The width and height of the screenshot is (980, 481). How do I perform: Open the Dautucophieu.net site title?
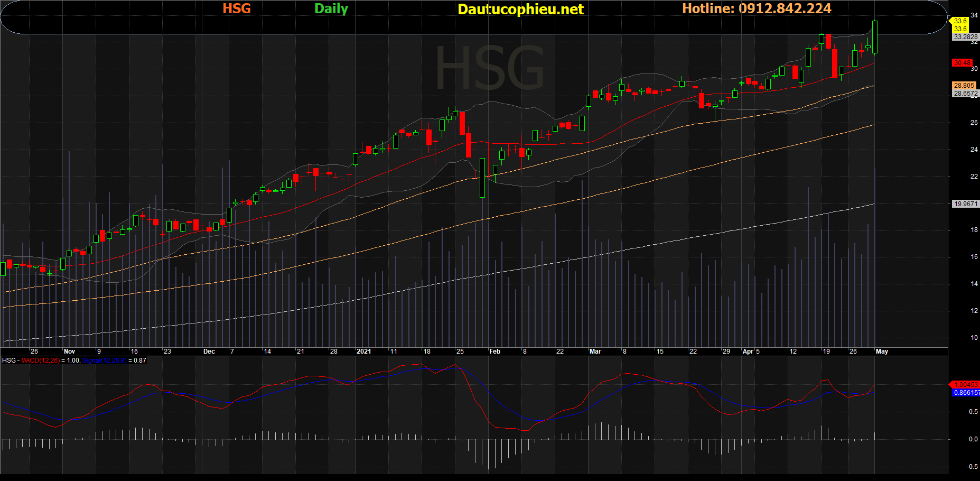[520, 9]
